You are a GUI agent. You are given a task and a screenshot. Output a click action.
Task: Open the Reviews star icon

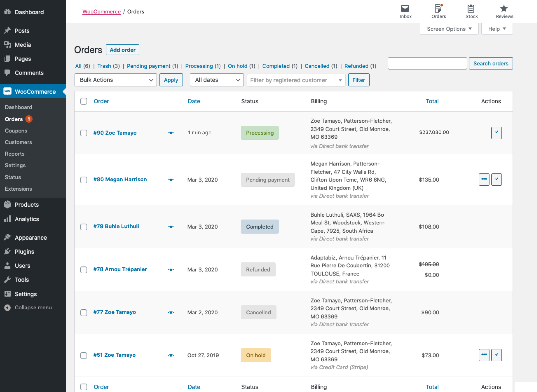pos(504,11)
